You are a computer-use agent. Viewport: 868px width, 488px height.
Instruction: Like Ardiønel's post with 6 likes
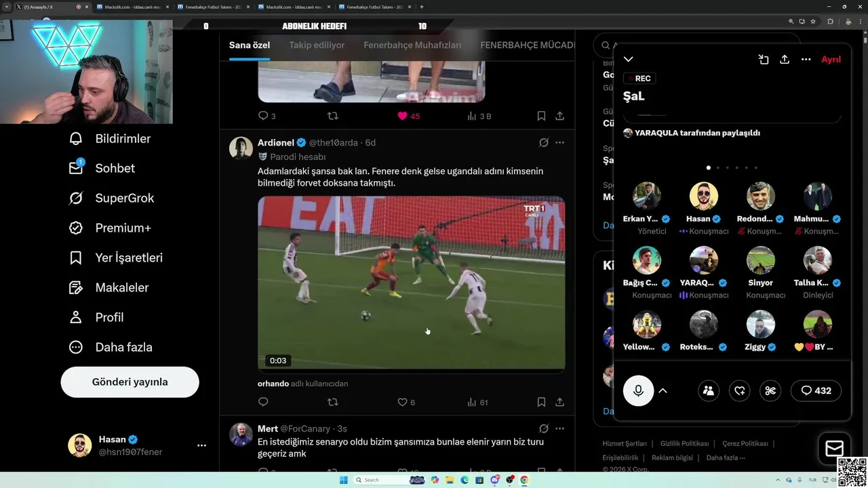pyautogui.click(x=406, y=402)
